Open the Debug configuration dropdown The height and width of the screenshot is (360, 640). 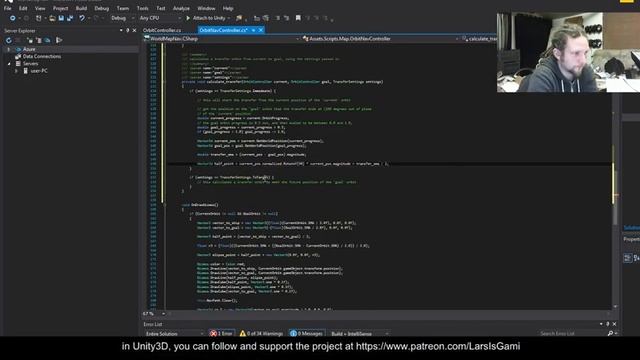pos(122,18)
